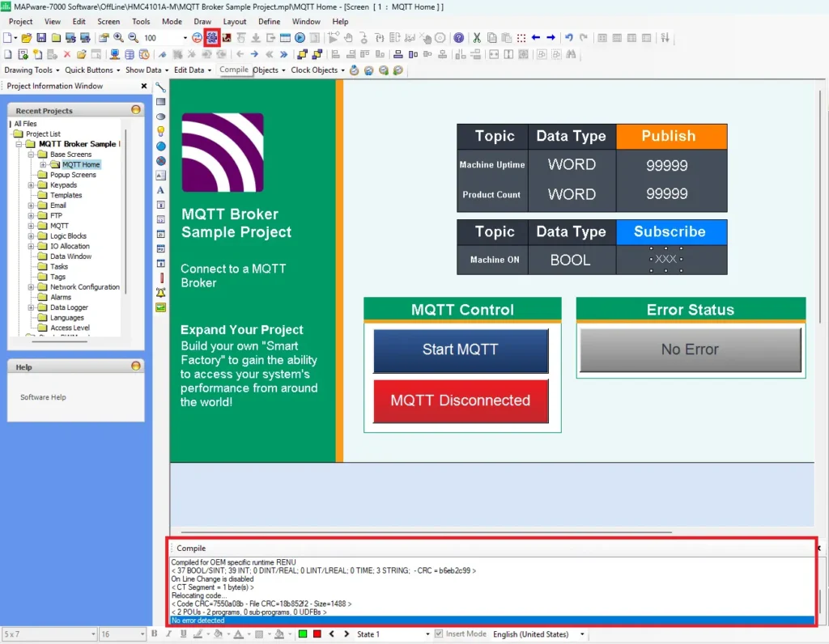
Task: Click the Cut scissors icon
Action: tap(477, 38)
